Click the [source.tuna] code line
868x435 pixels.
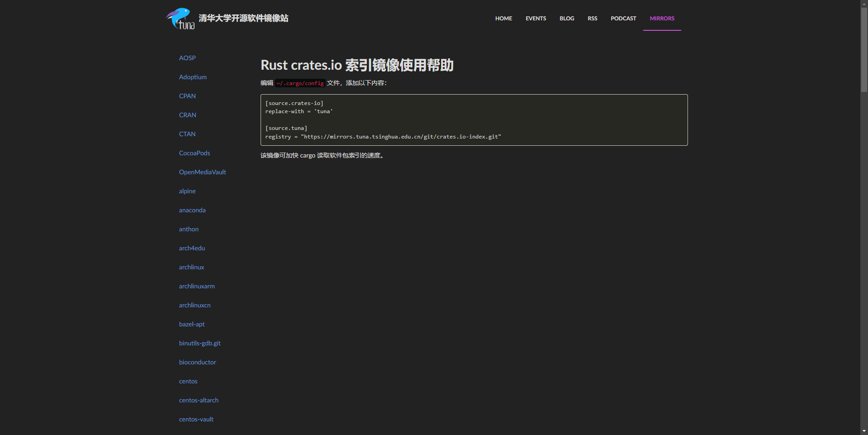coord(286,128)
